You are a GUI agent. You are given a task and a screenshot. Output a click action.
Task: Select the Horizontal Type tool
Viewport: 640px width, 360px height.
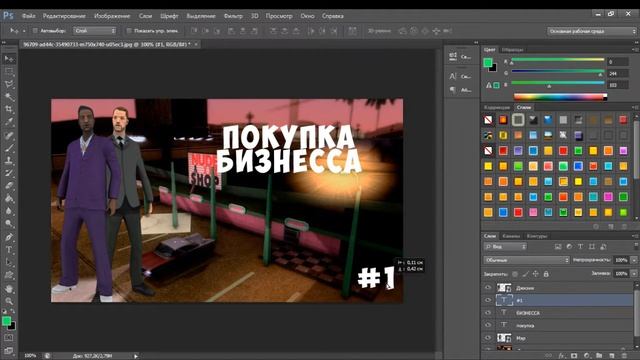click(9, 249)
